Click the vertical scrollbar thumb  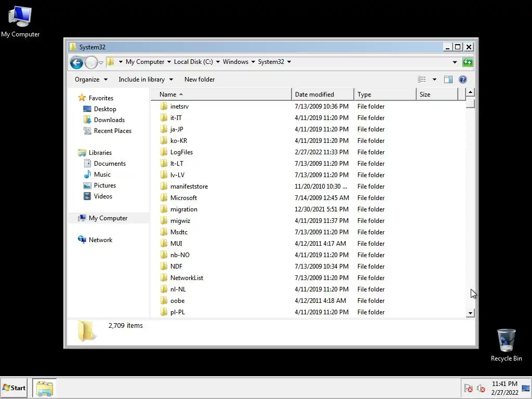coord(470,103)
